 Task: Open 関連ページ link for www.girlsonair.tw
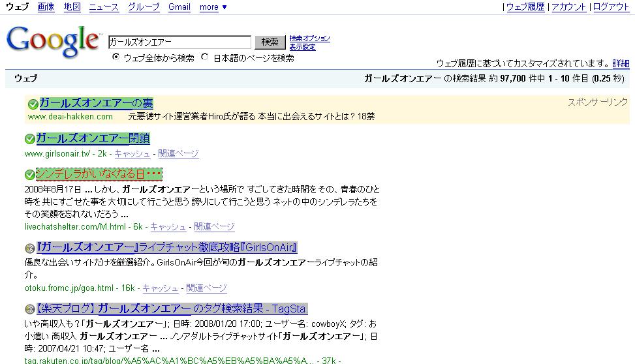click(178, 154)
